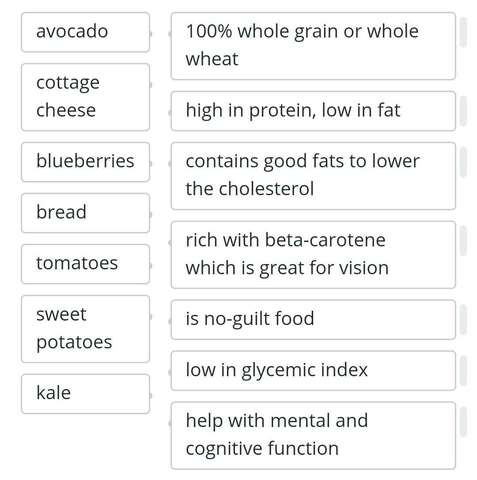477x480 pixels.
Task: Click grey handle beside 'whole grain' card
Action: tap(463, 32)
